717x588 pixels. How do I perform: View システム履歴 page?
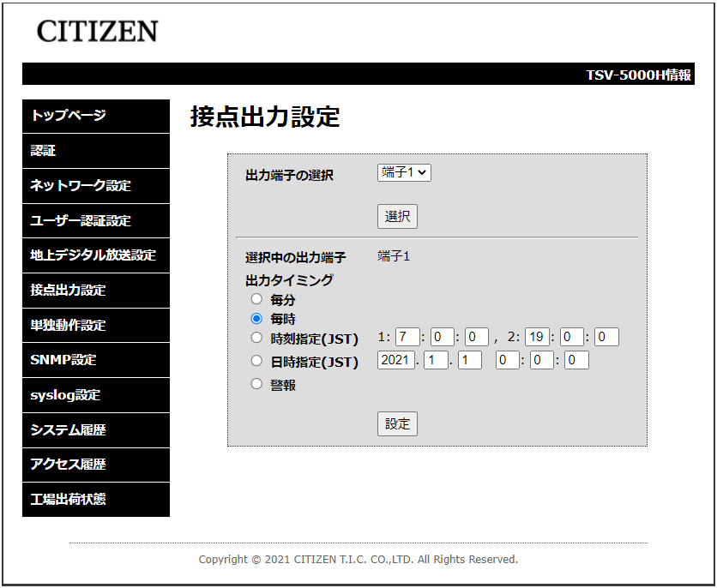click(x=96, y=430)
